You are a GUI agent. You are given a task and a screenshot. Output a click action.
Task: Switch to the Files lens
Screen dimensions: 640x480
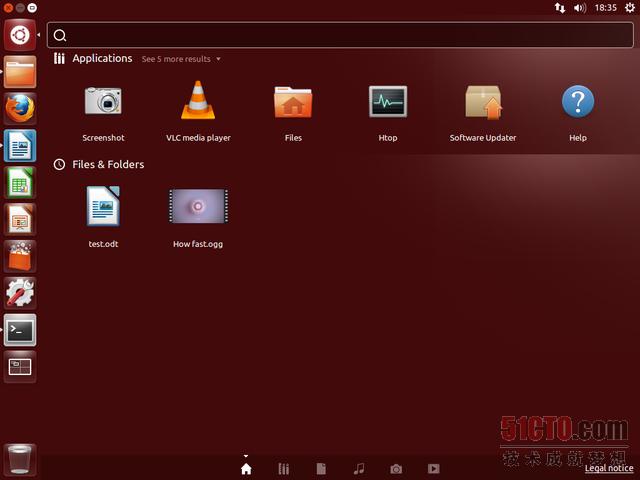click(x=321, y=469)
